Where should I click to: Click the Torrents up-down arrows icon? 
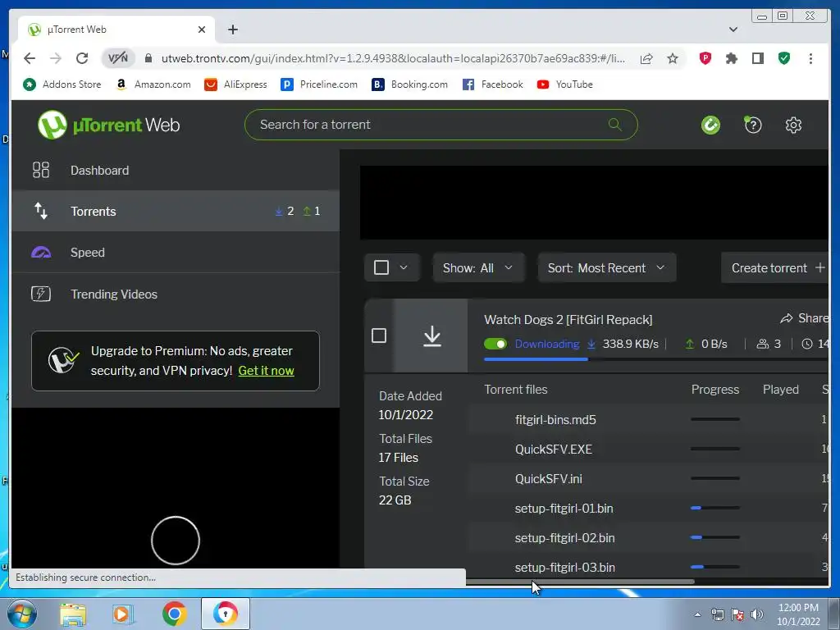(x=41, y=211)
